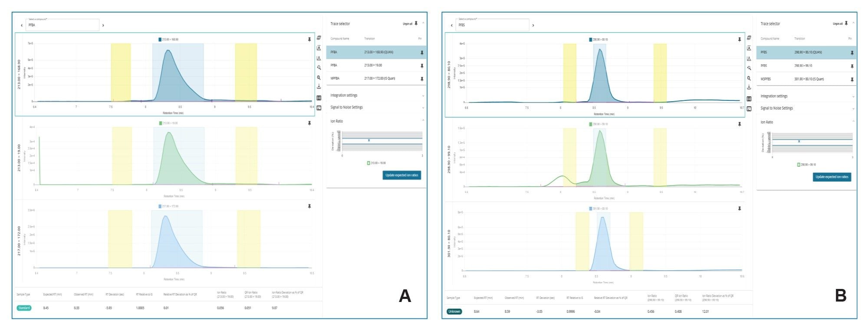Click the zoom-in magnifier icon in PFBS panel toolbar
Screen dimensions: 868x335
click(x=749, y=78)
